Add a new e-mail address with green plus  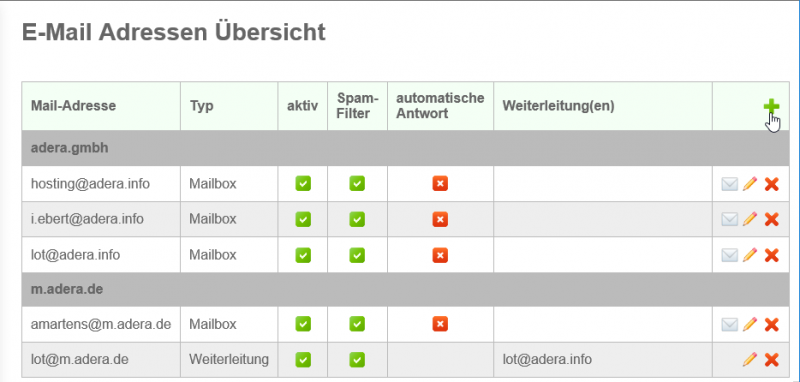(x=771, y=106)
